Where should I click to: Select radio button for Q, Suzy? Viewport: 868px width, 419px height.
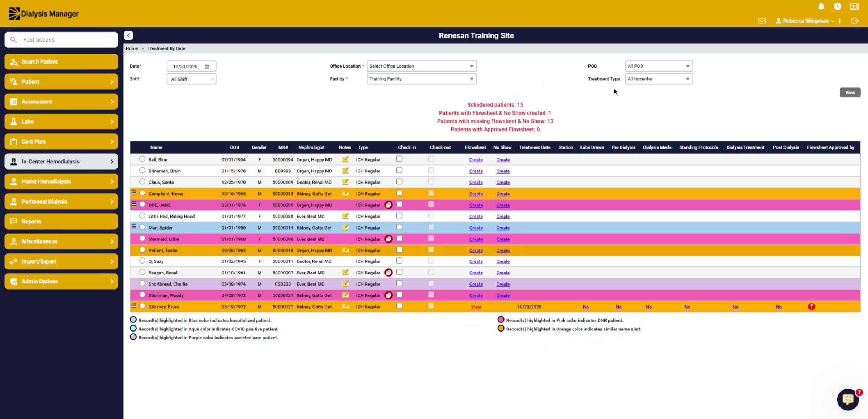point(142,261)
